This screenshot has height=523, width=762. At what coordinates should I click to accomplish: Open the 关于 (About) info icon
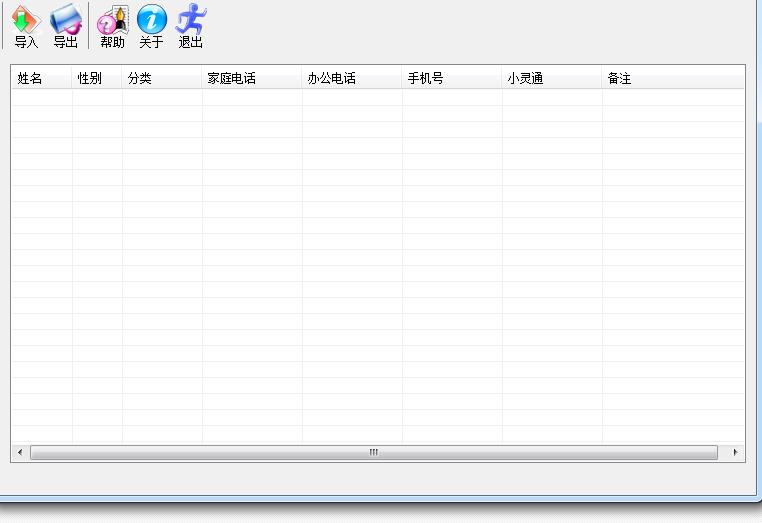(x=152, y=26)
